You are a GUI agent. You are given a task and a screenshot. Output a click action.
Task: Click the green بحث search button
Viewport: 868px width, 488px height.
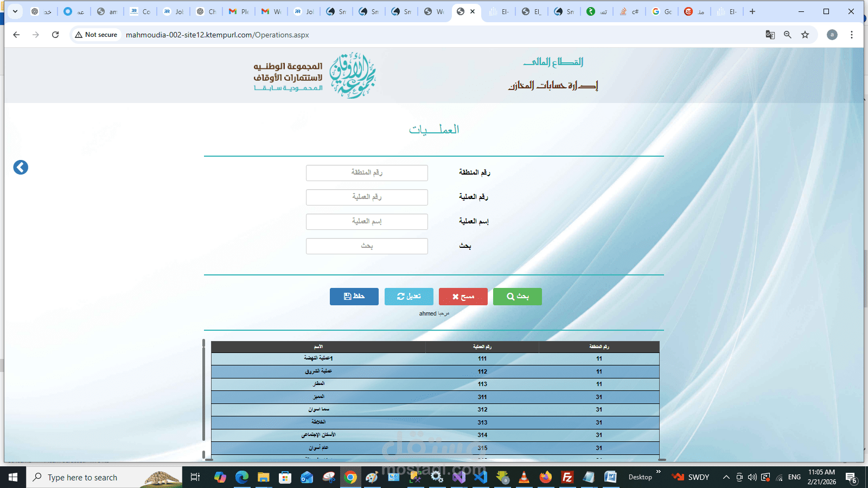[x=518, y=297]
